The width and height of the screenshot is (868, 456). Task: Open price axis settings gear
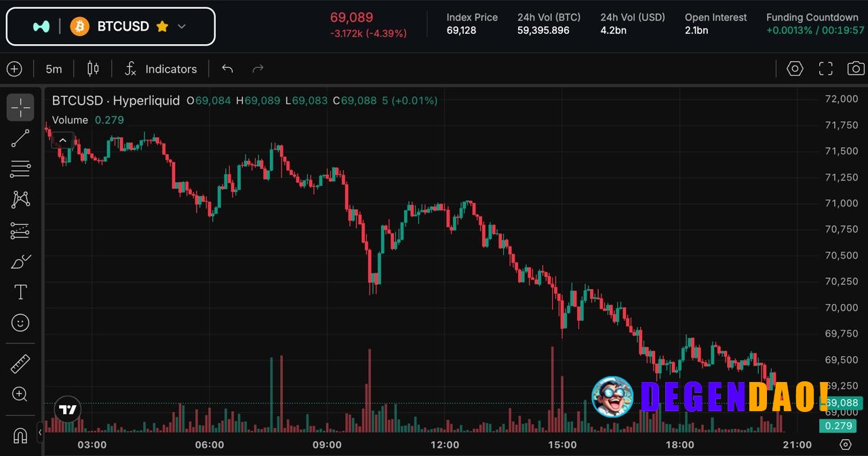pyautogui.click(x=845, y=444)
